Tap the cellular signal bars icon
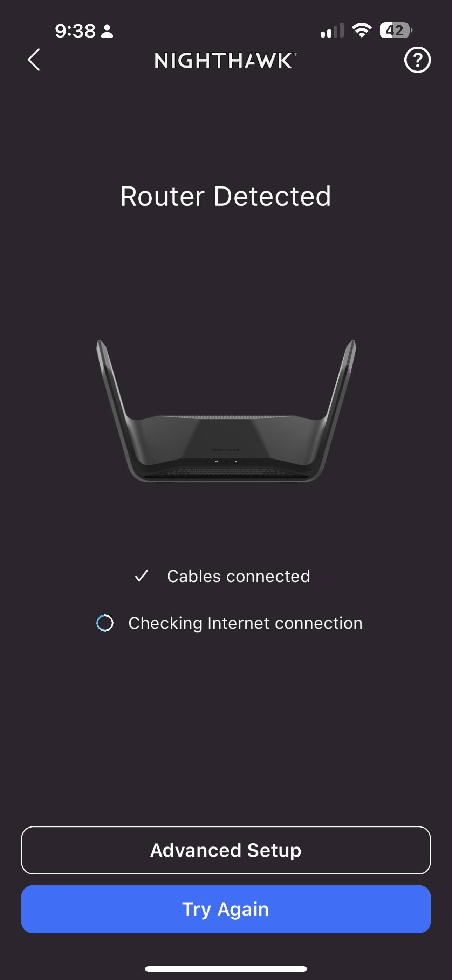The height and width of the screenshot is (980, 452). (332, 31)
